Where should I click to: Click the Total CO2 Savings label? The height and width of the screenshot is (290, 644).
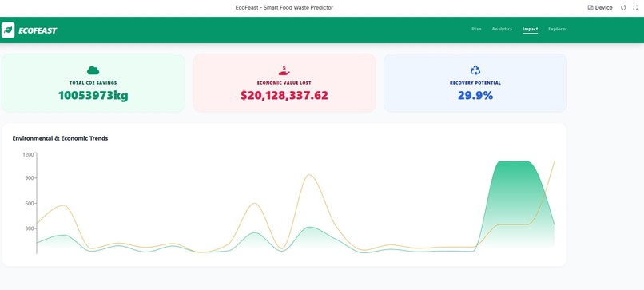click(93, 83)
